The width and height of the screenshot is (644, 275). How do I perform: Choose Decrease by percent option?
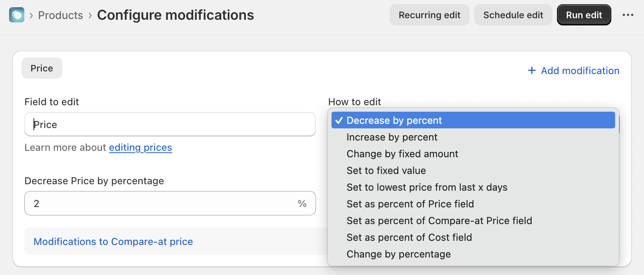coord(394,120)
